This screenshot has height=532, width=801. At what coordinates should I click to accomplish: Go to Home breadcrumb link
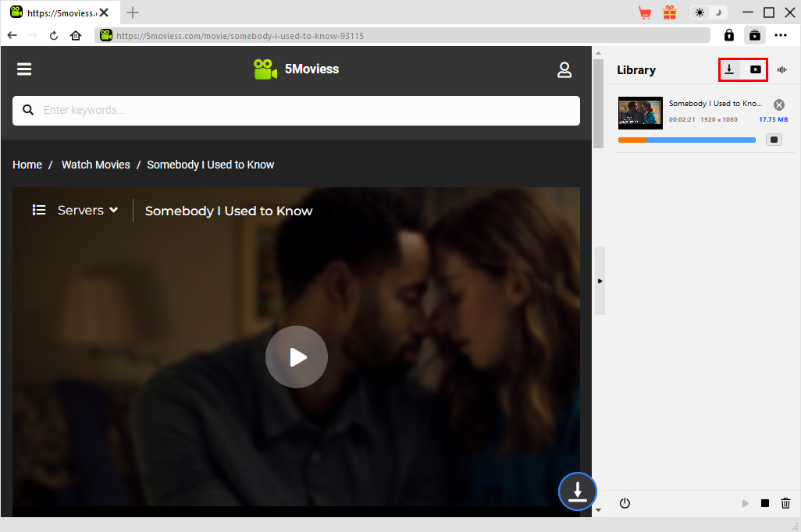[27, 165]
